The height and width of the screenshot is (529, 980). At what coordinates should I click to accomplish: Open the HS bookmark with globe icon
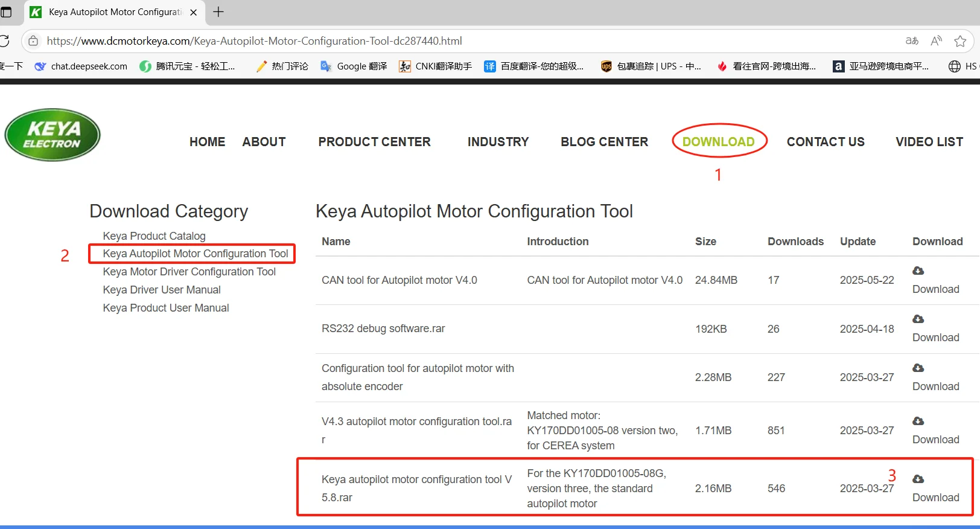click(x=962, y=66)
